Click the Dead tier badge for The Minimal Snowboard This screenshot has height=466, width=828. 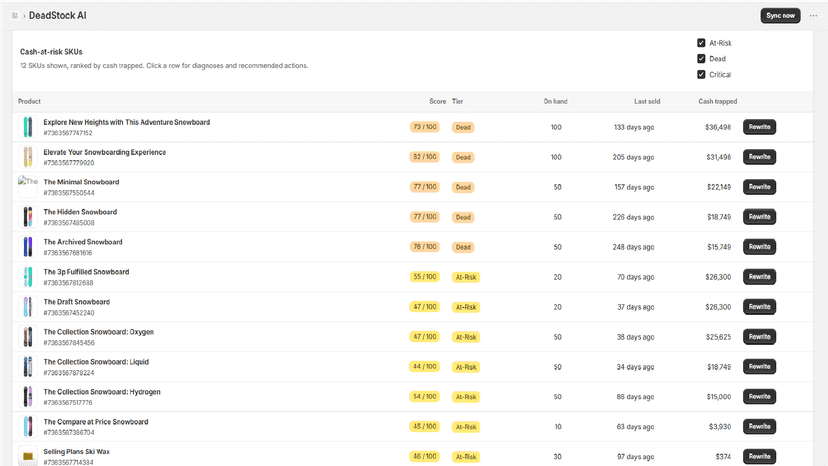463,187
